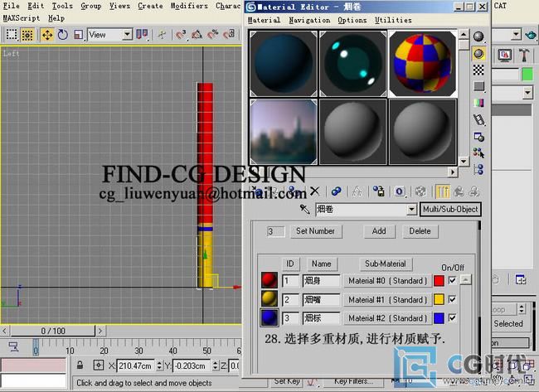
Task: Select the checkered multi-color sample sphere slot
Action: point(422,64)
